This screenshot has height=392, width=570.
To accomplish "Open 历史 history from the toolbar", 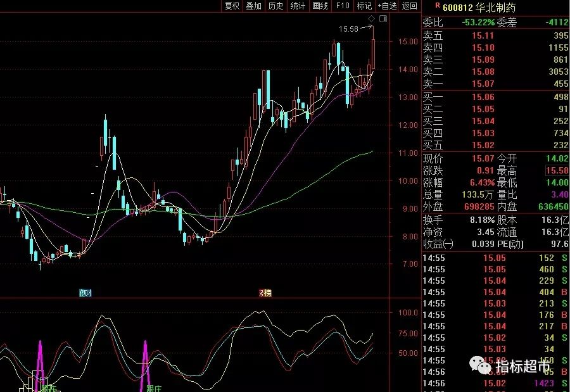I will tap(275, 6).
